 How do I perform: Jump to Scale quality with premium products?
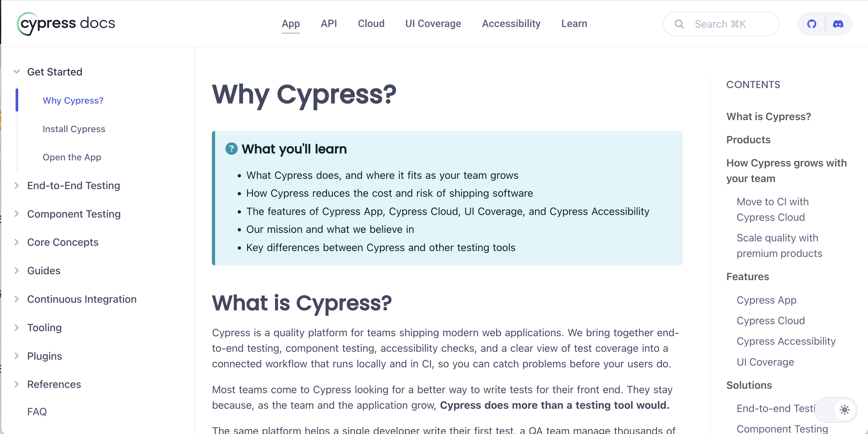(x=779, y=245)
